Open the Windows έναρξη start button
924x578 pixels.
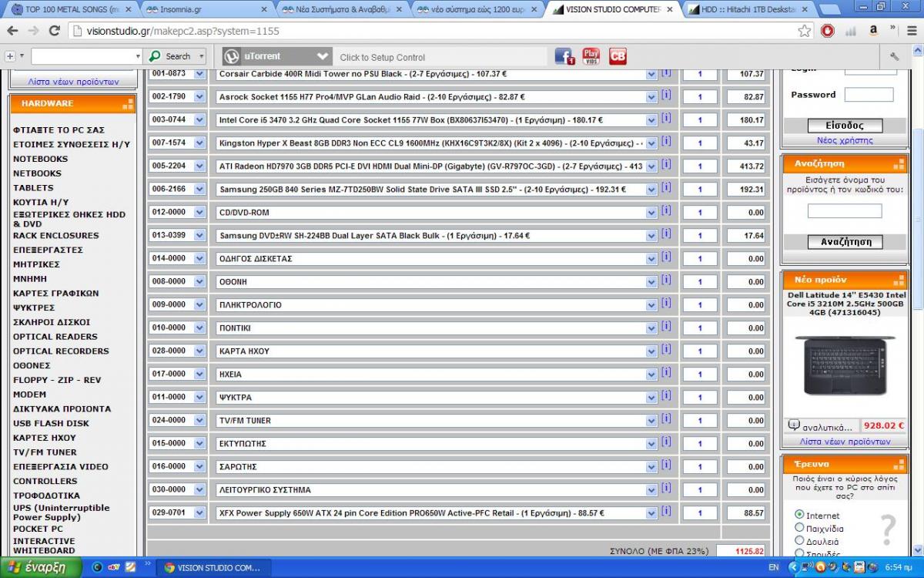click(x=40, y=567)
